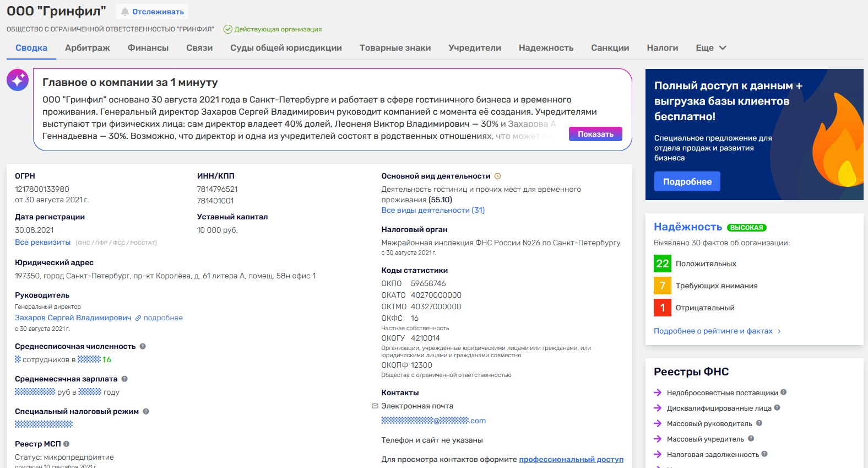
Task: Click the green Действующая организация status checkmark
Action: click(x=228, y=29)
